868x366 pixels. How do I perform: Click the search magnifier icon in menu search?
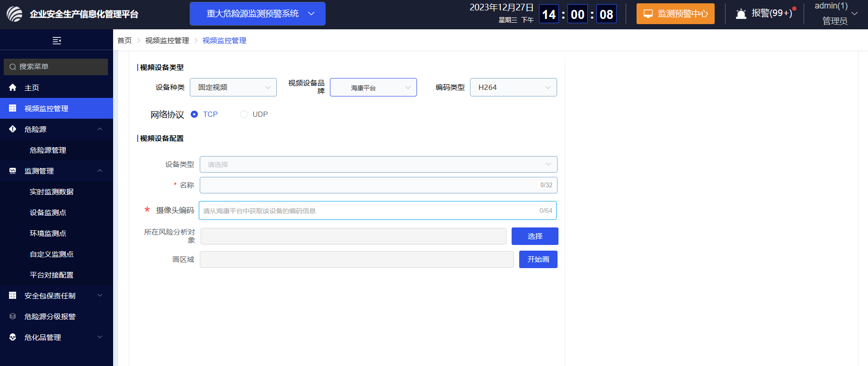pos(13,67)
